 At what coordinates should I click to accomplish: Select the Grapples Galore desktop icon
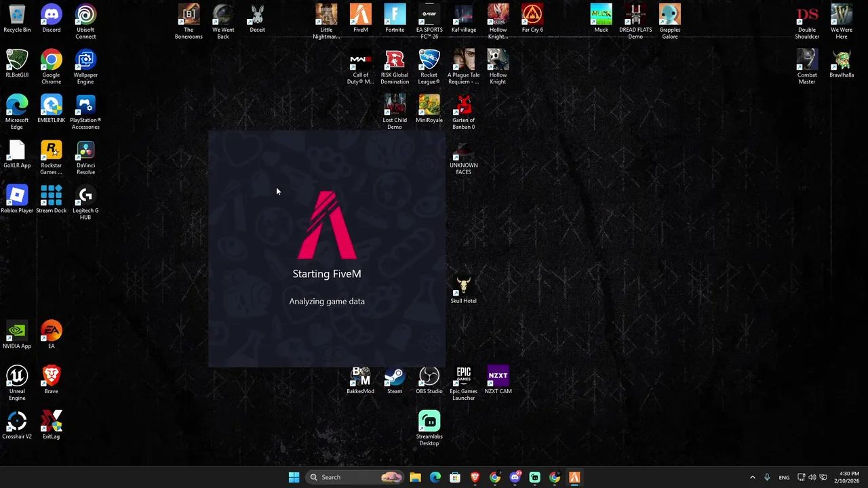click(670, 22)
